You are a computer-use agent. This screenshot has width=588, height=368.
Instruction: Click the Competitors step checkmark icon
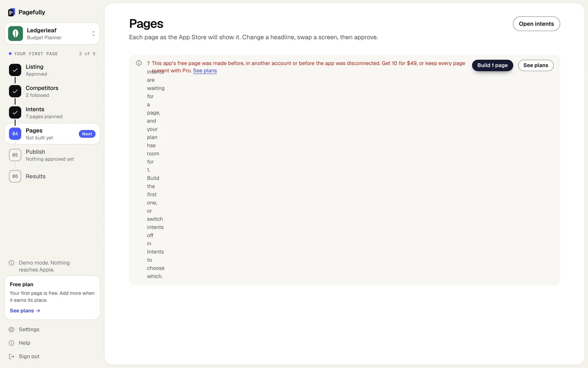pos(15,91)
